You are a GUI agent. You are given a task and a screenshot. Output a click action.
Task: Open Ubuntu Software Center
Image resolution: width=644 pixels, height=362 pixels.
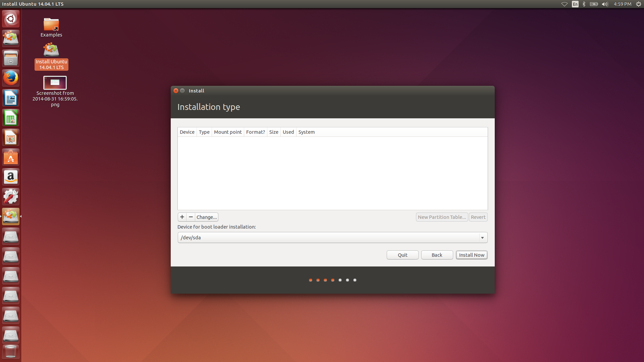[11, 157]
